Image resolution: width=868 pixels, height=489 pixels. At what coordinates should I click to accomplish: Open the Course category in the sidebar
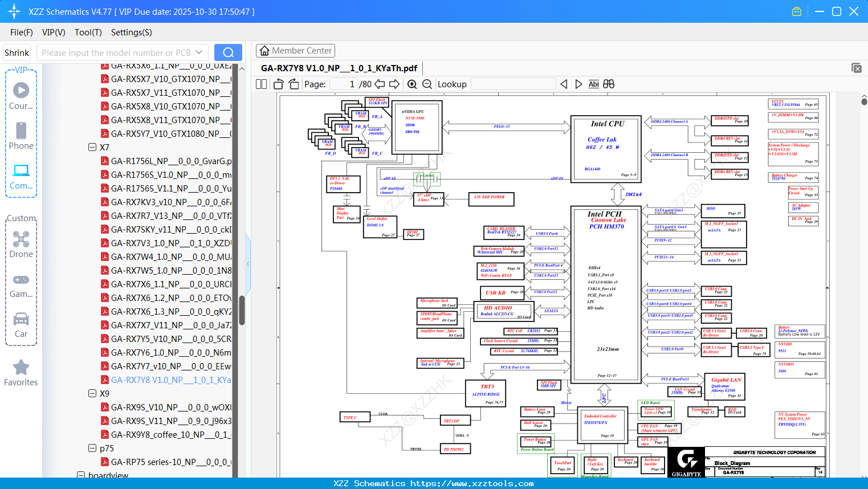pos(21,96)
